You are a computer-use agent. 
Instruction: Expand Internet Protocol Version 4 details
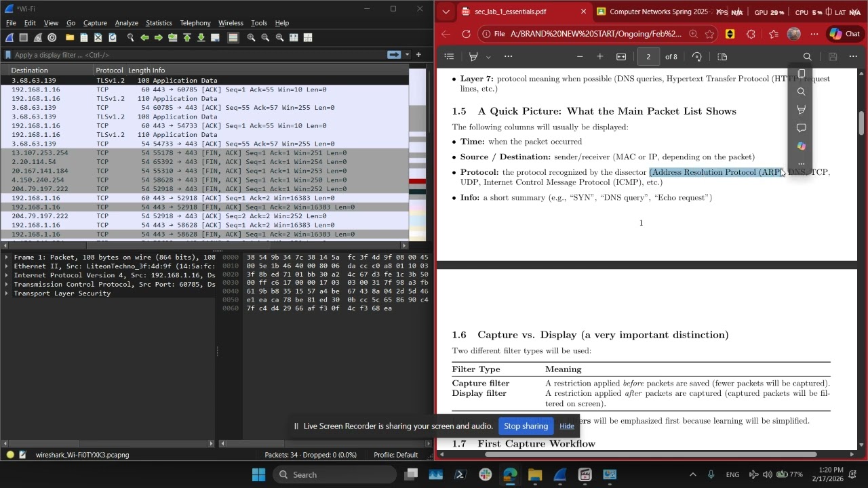7,275
